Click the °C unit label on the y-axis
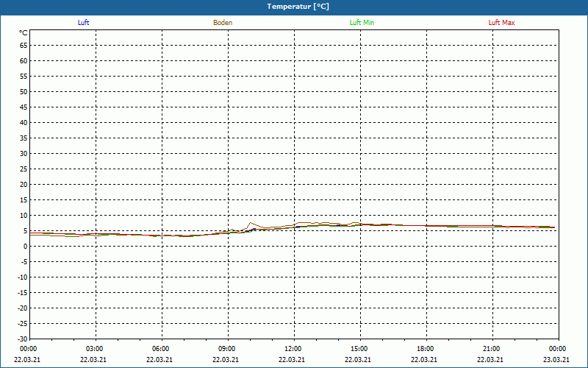Viewport: 588px width, 368px height. point(24,33)
